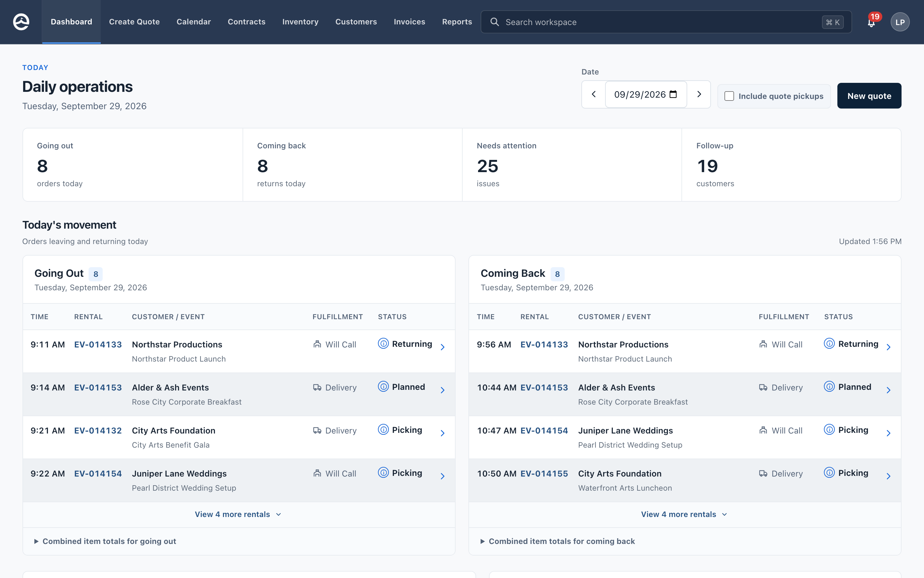Viewport: 924px width, 578px height.
Task: Go to the Reports tab
Action: (457, 22)
